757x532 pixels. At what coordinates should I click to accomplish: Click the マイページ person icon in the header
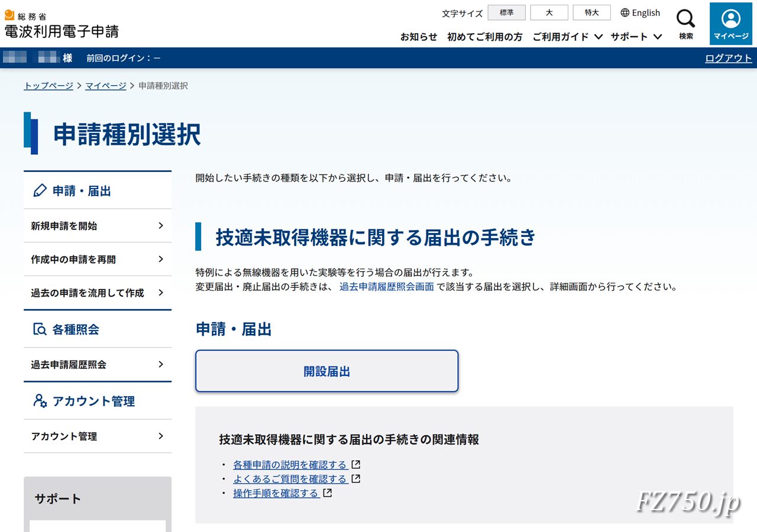(x=730, y=19)
